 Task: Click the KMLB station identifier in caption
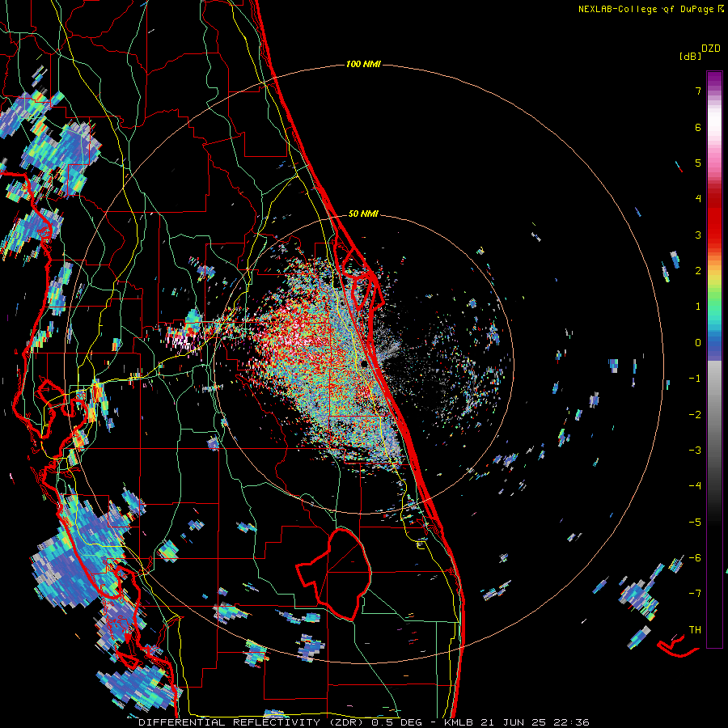coord(459,722)
